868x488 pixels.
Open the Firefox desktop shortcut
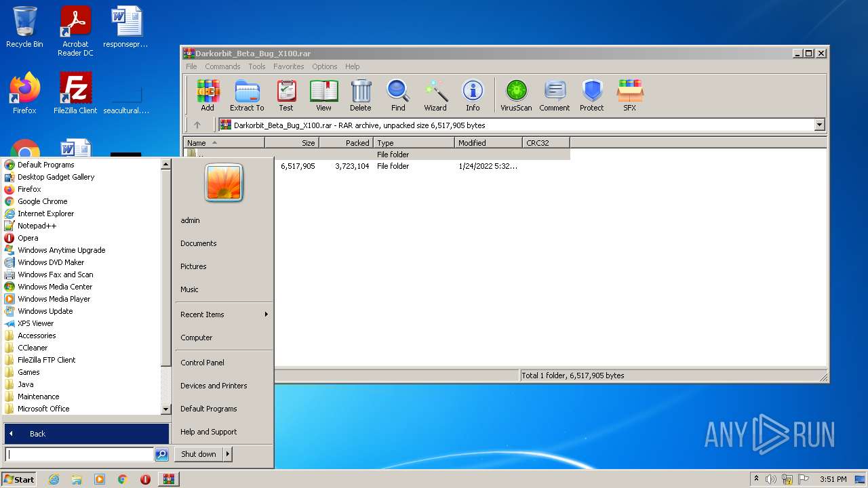pyautogui.click(x=24, y=93)
